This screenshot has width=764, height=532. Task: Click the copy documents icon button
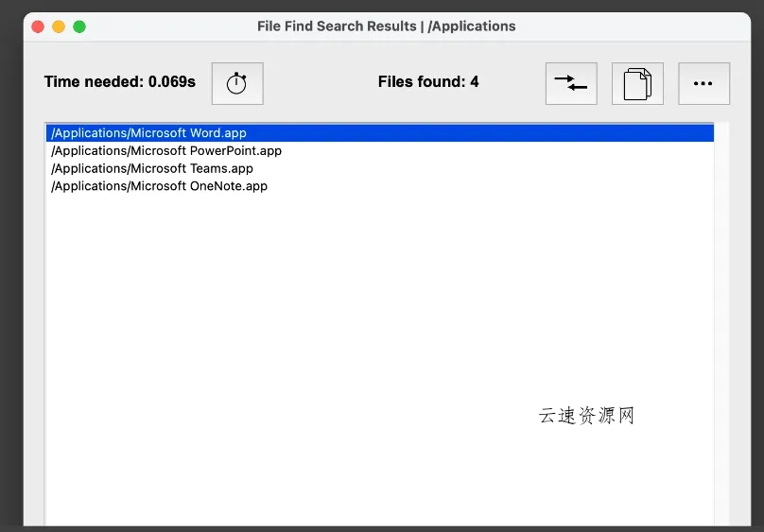point(637,83)
